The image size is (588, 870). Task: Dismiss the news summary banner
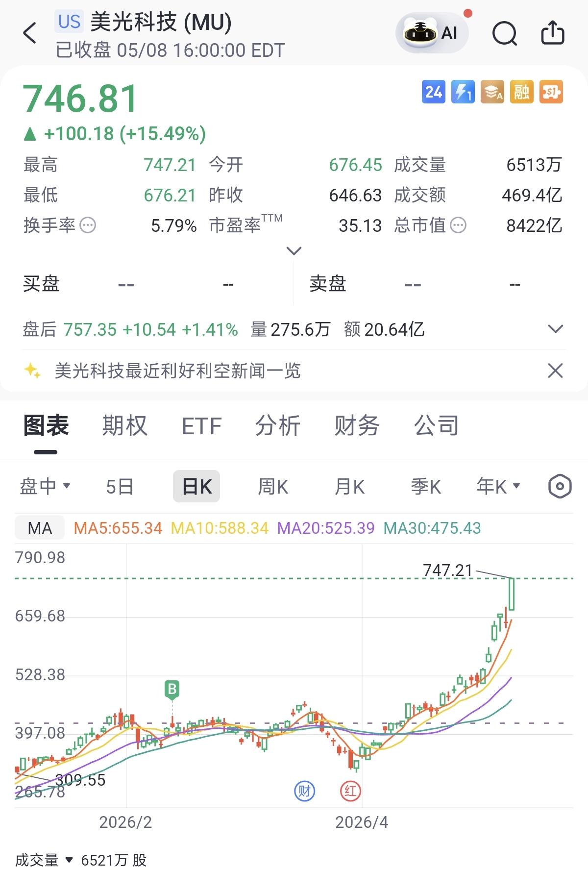click(x=555, y=371)
